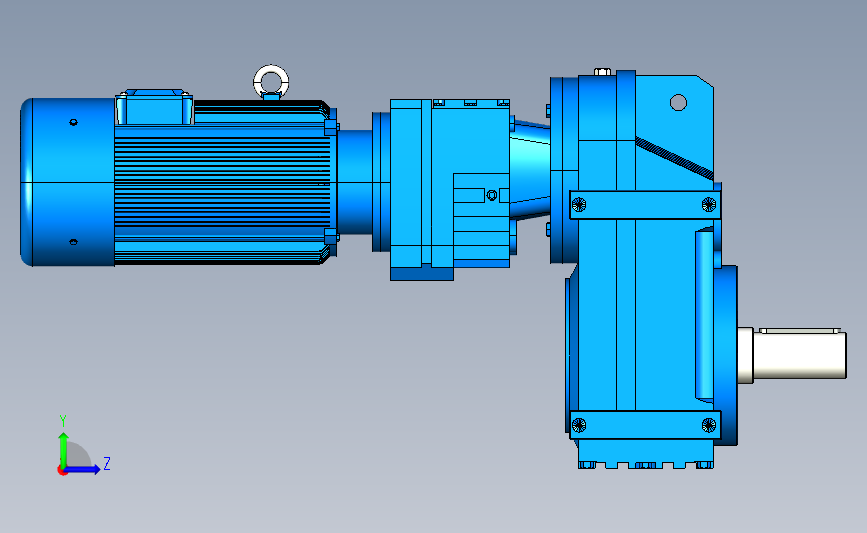Select the right screw of the upper mounting strap
Screen dimensions: 867x533
click(709, 205)
